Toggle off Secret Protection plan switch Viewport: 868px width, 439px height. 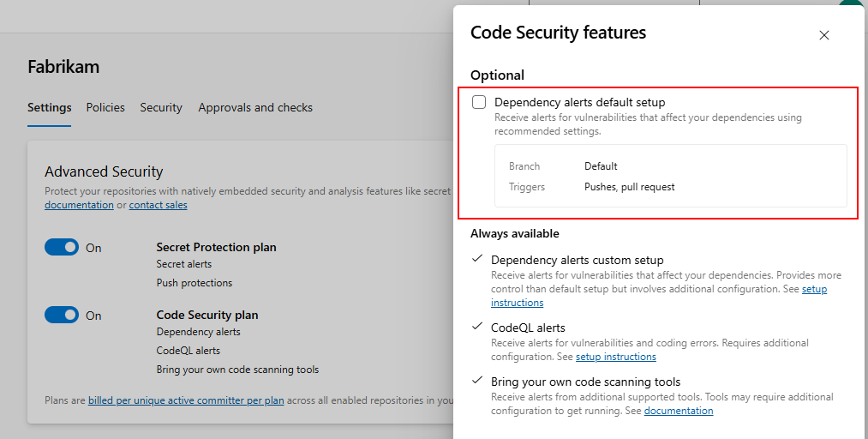(62, 247)
